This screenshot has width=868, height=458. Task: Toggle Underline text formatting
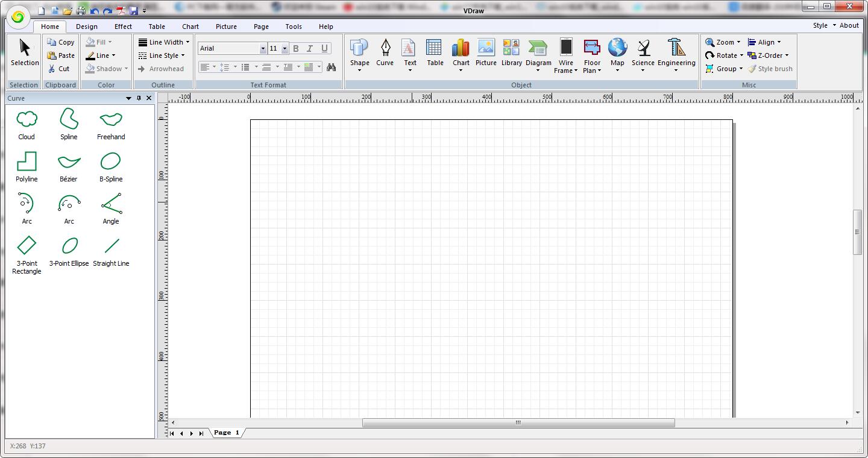click(324, 48)
